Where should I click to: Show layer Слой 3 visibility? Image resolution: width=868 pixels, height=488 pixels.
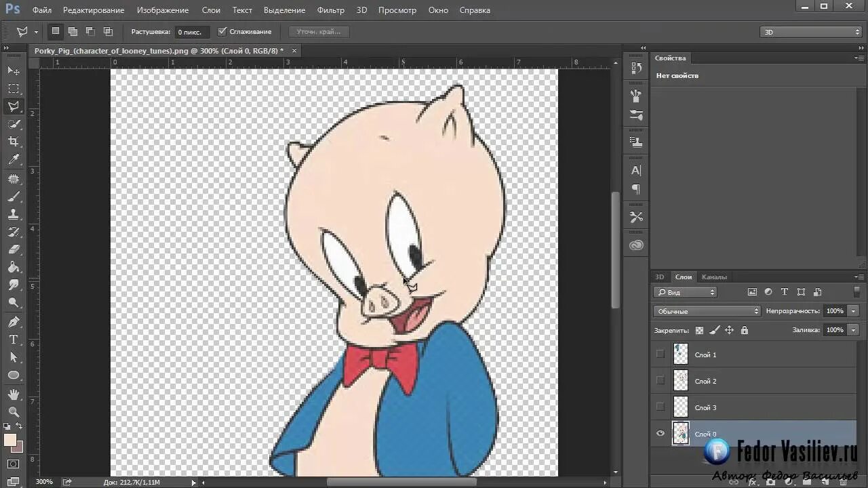[660, 407]
